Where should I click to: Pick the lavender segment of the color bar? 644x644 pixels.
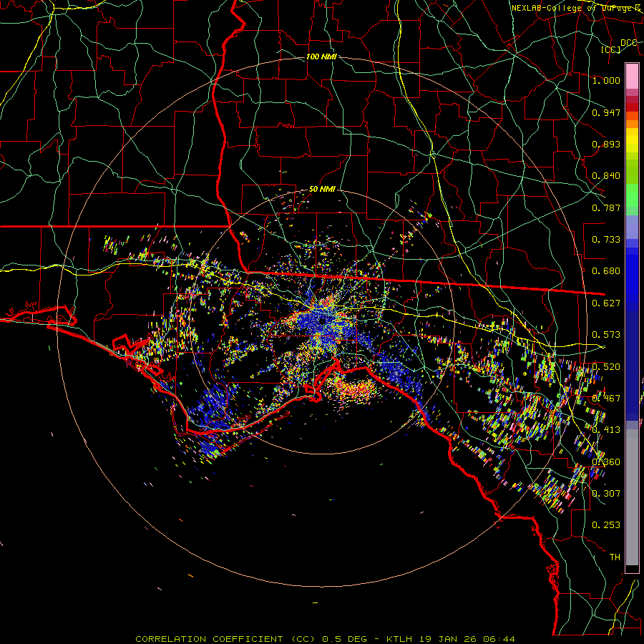(632, 227)
